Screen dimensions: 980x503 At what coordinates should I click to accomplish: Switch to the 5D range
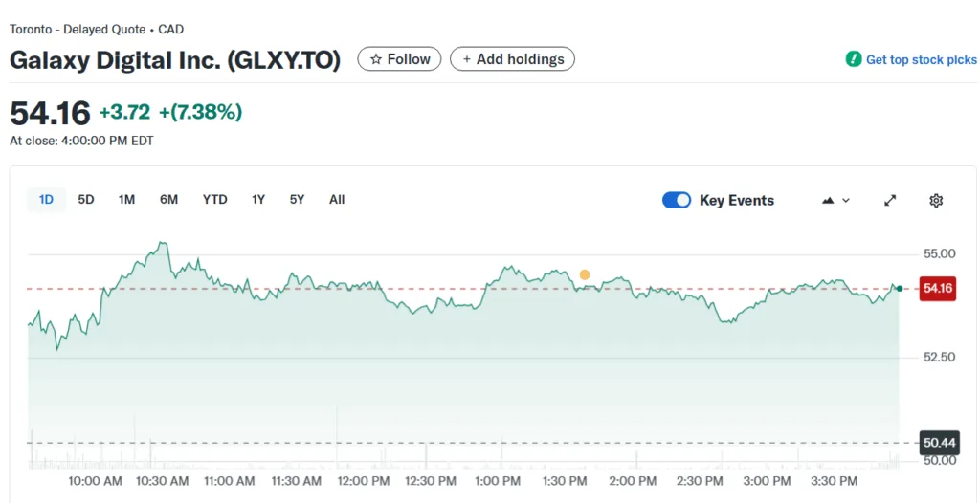point(86,200)
